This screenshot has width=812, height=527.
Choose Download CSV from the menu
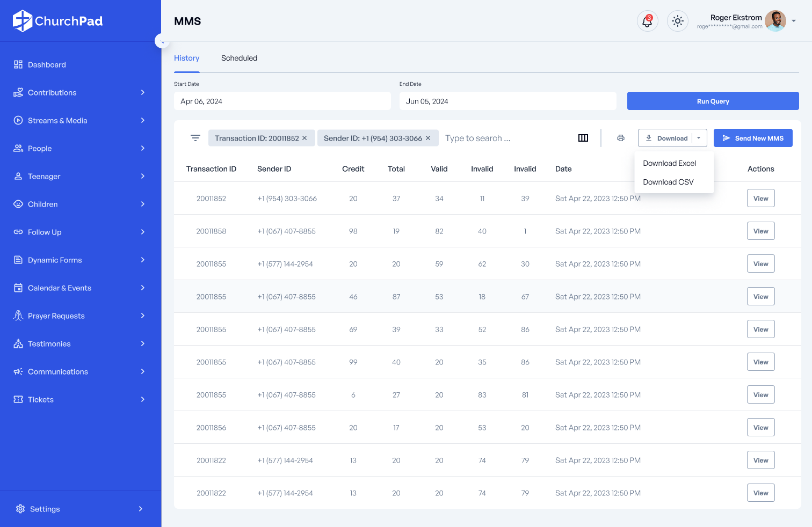(668, 182)
